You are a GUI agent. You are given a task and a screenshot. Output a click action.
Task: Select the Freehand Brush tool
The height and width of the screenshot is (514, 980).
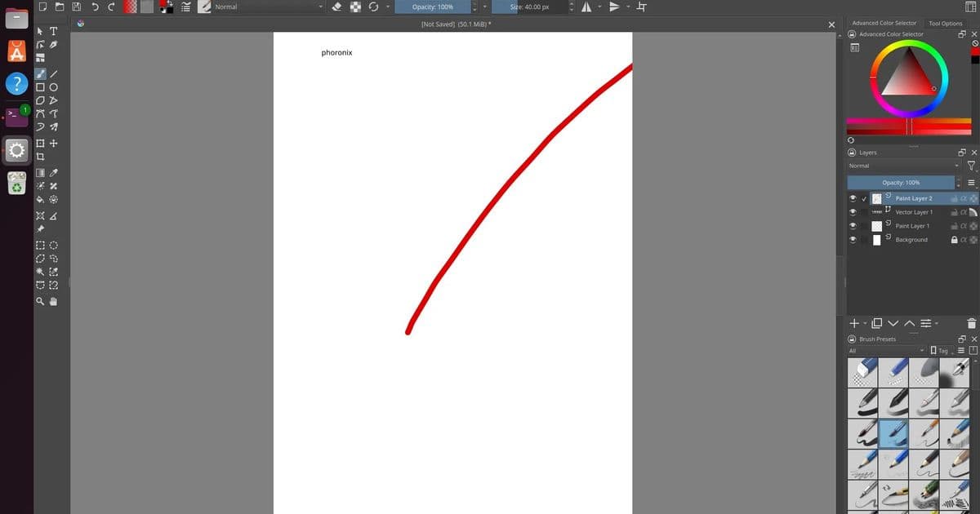pos(39,73)
